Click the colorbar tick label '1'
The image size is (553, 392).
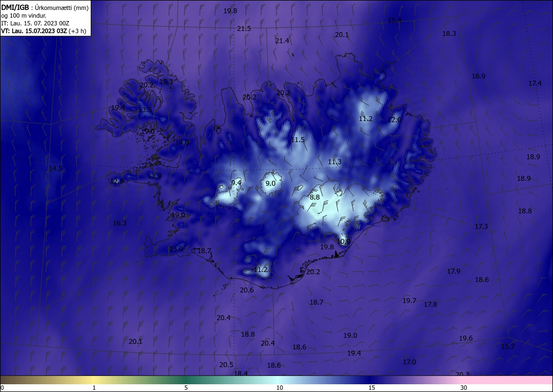click(94, 388)
